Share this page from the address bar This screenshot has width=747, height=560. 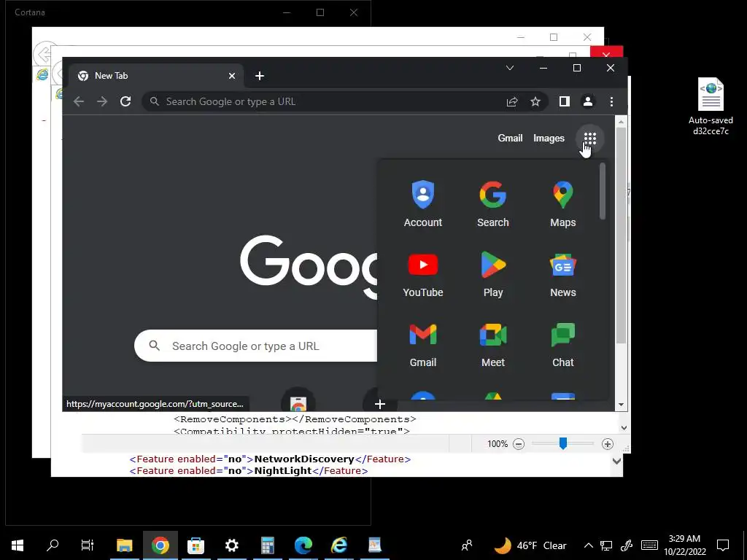[512, 101]
